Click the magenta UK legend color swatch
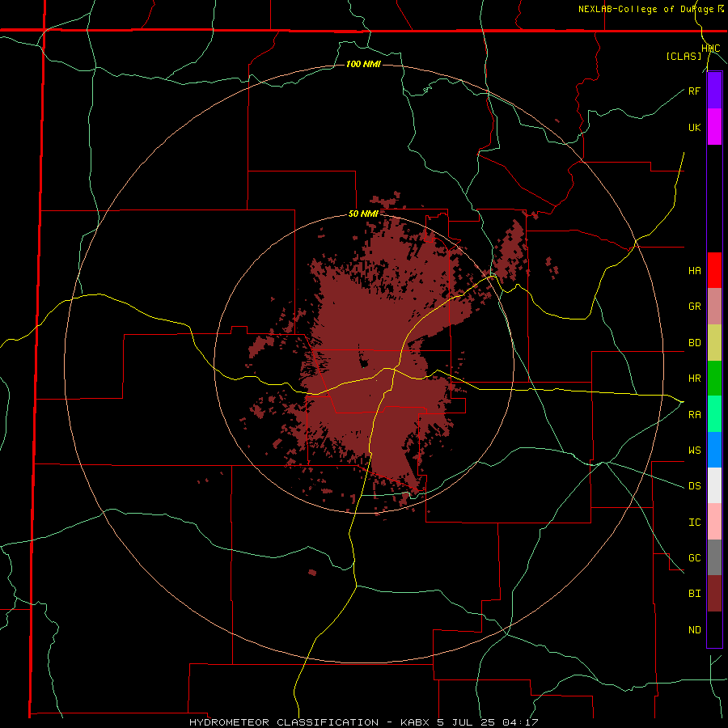The width and height of the screenshot is (728, 728). [714, 127]
